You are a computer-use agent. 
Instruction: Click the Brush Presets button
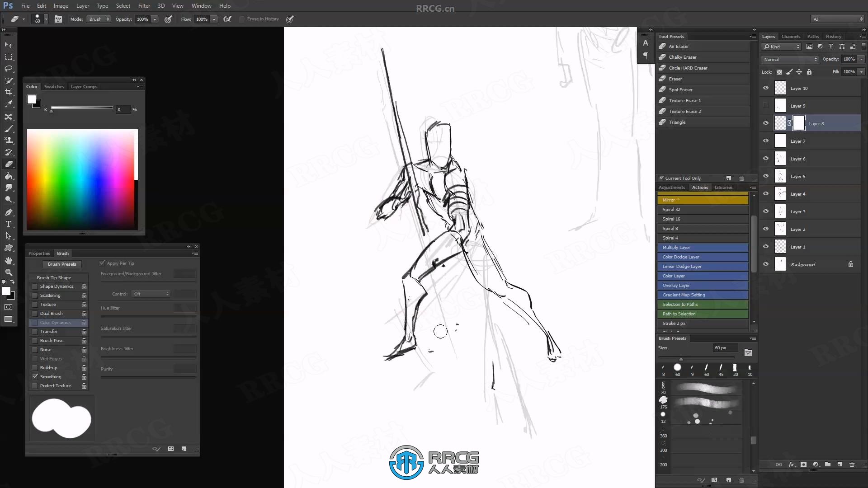(x=62, y=264)
